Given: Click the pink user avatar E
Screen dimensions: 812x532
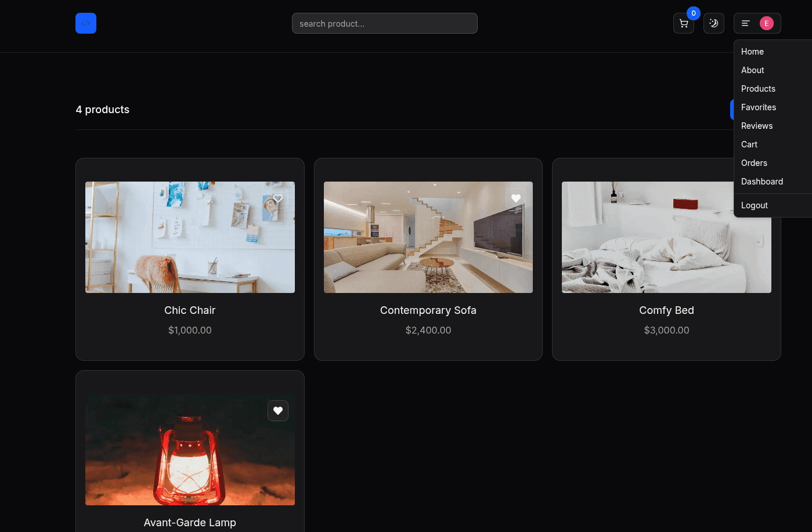Looking at the screenshot, I should pyautogui.click(x=766, y=23).
